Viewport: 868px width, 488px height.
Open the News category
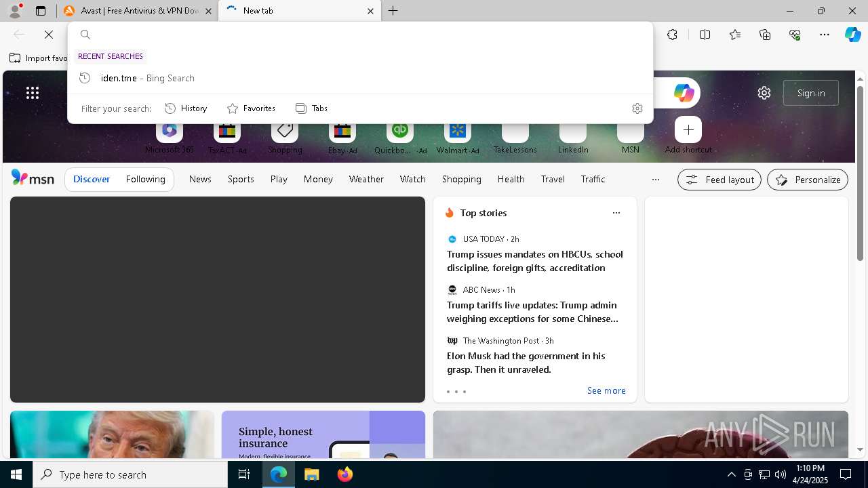[200, 180]
